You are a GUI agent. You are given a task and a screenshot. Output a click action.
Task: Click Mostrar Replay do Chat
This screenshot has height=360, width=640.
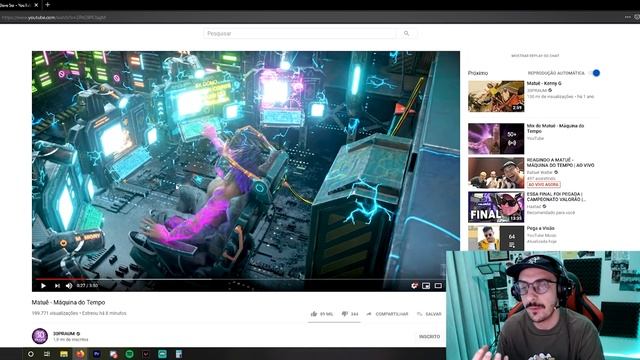click(535, 56)
